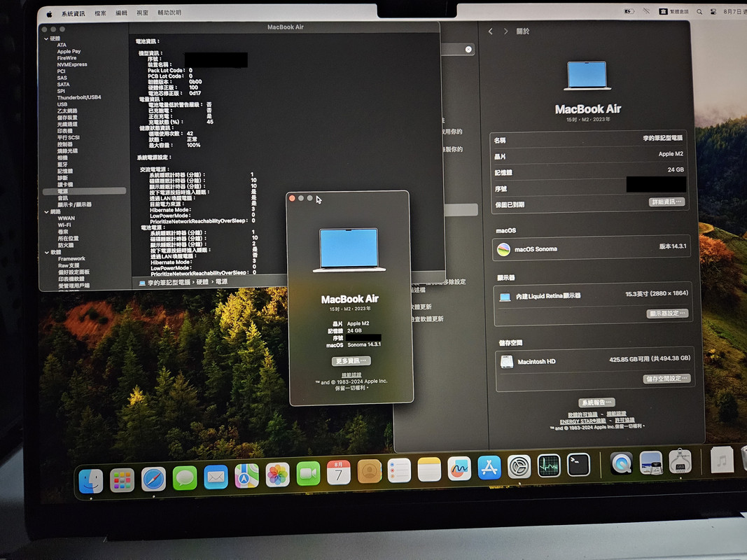Select WWAN under 網路 in the sidebar
The height and width of the screenshot is (560, 747).
pos(67,218)
